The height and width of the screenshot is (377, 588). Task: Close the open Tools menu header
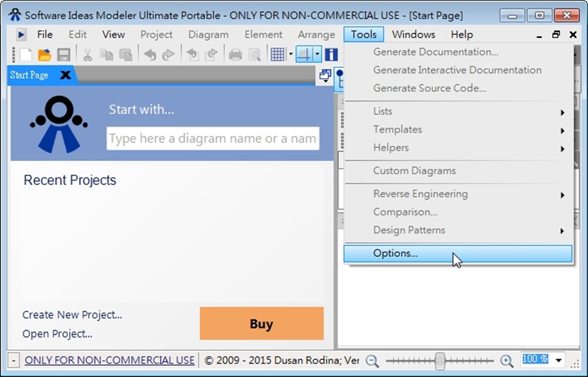(x=364, y=34)
